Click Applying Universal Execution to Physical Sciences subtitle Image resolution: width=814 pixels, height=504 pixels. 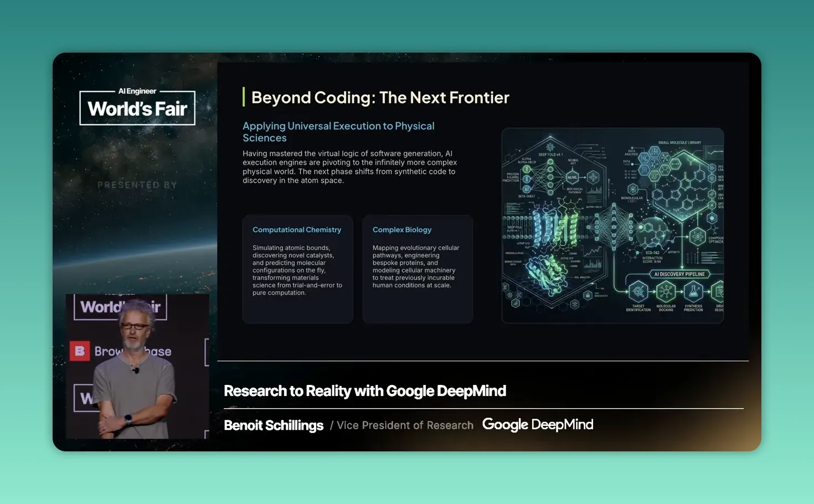click(x=338, y=132)
